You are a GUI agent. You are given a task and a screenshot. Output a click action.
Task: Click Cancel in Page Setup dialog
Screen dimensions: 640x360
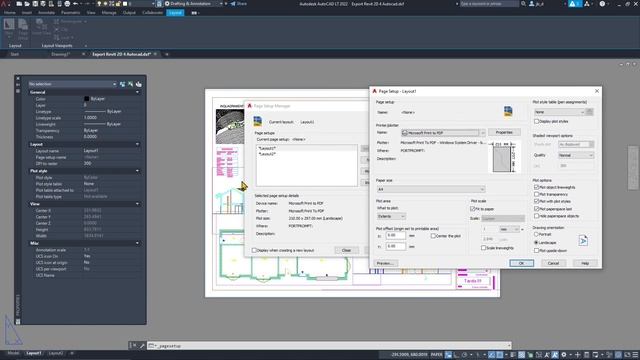click(553, 263)
